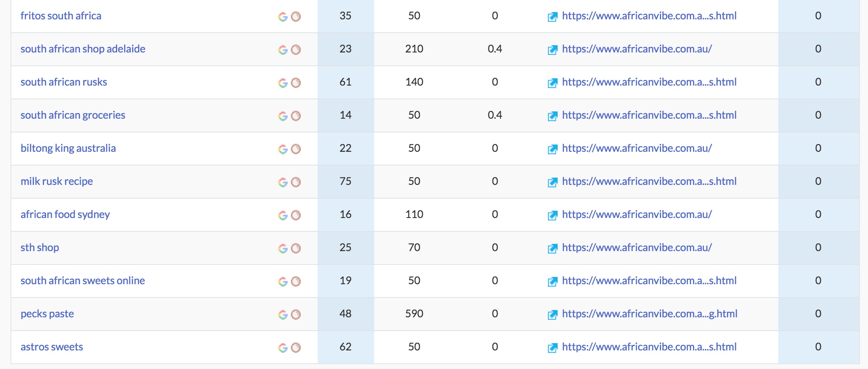The image size is (868, 369).
Task: Open the south african groceries keyword
Action: (73, 115)
